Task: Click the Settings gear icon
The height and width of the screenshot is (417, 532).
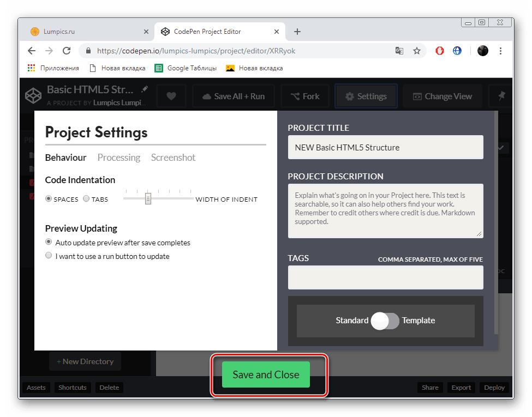Action: [349, 95]
